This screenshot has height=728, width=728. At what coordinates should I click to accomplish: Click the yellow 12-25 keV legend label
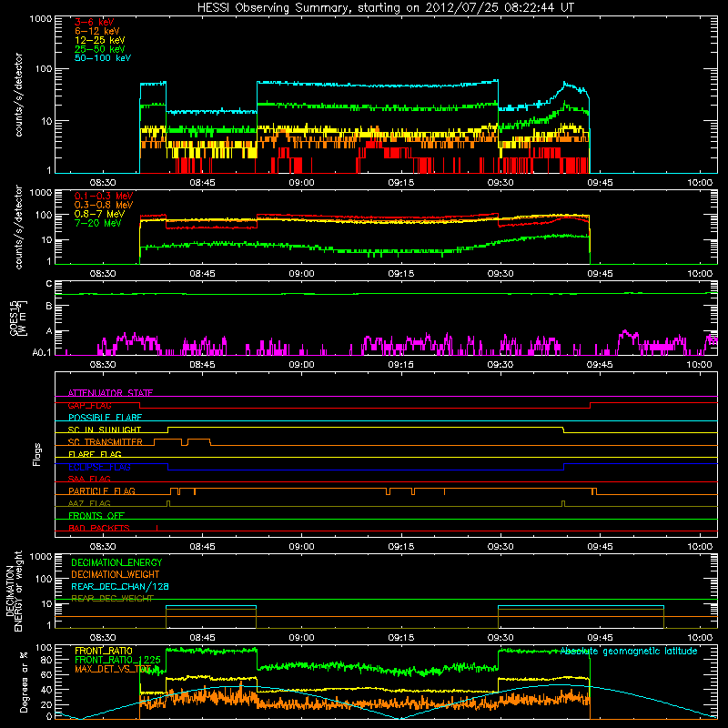99,40
